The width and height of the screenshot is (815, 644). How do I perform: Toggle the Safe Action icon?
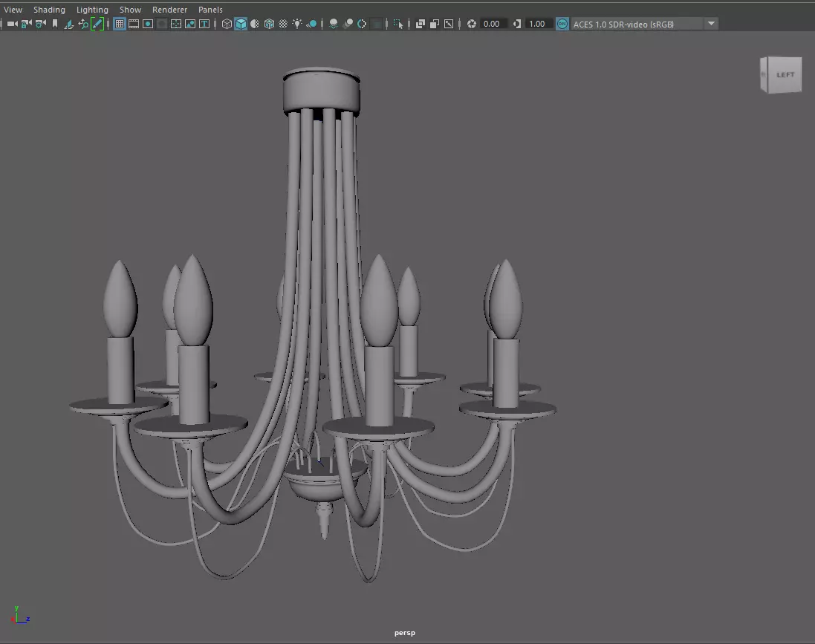pyautogui.click(x=190, y=23)
